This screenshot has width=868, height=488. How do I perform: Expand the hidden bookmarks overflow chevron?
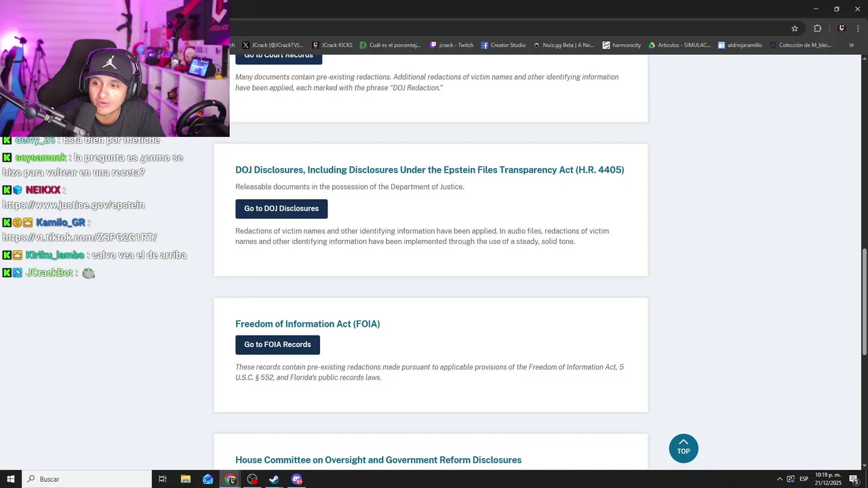pyautogui.click(x=852, y=45)
